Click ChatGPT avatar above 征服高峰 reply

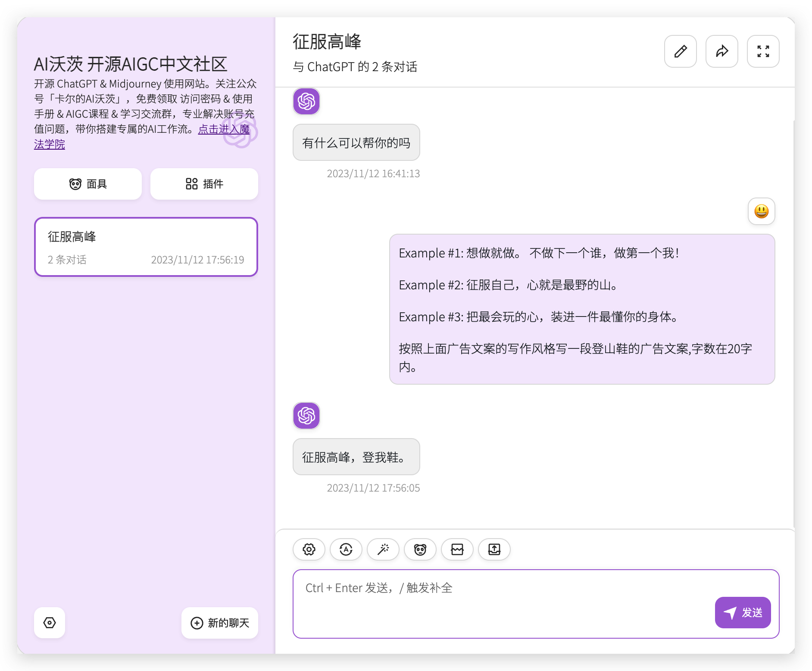click(306, 416)
